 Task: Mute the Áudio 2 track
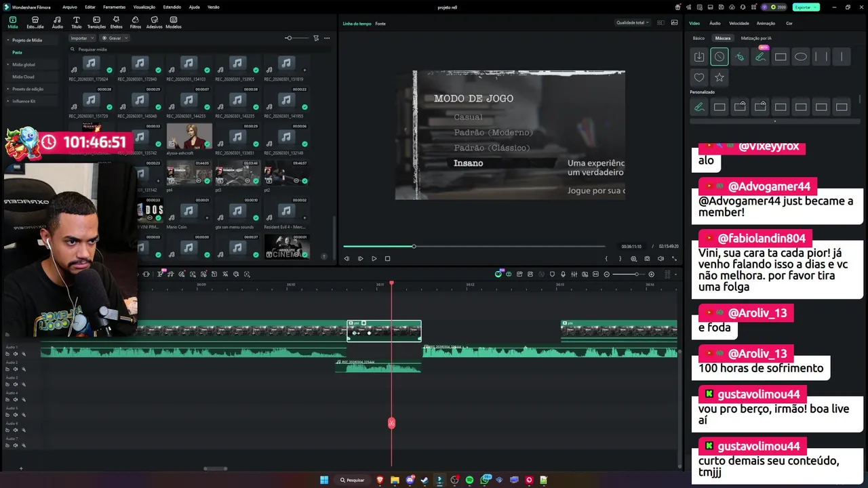coord(16,369)
